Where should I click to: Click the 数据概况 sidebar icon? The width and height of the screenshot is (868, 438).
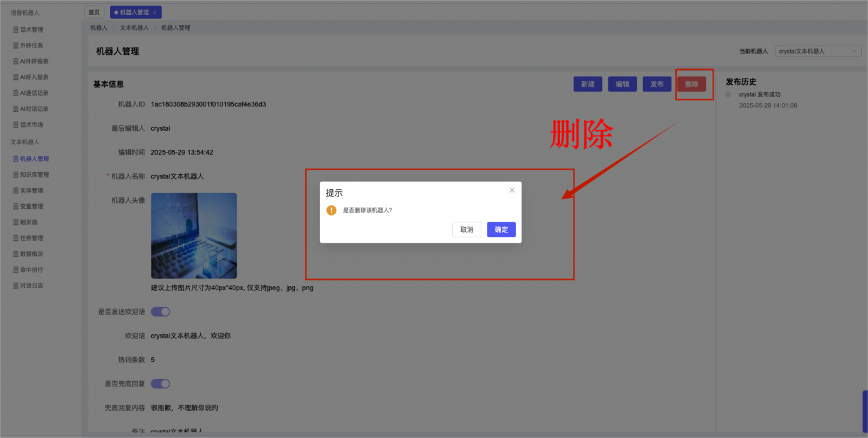tap(16, 254)
